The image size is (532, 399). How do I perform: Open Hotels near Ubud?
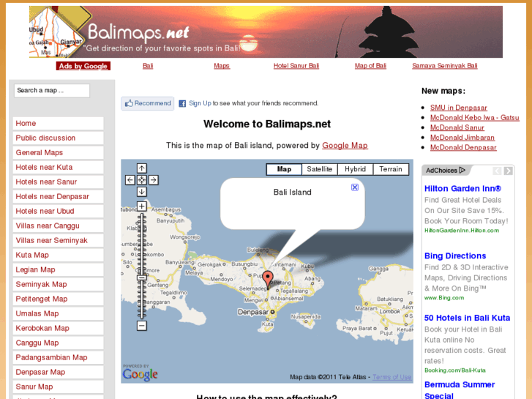(58, 211)
